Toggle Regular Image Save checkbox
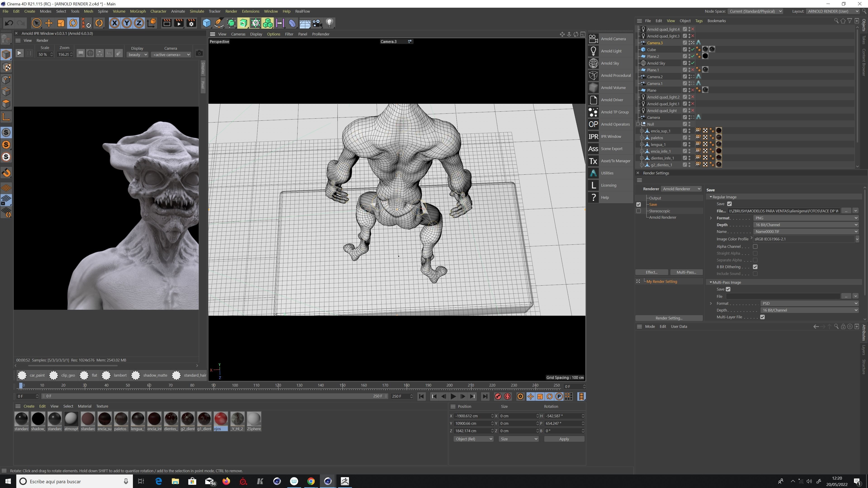The height and width of the screenshot is (488, 868). (x=729, y=204)
